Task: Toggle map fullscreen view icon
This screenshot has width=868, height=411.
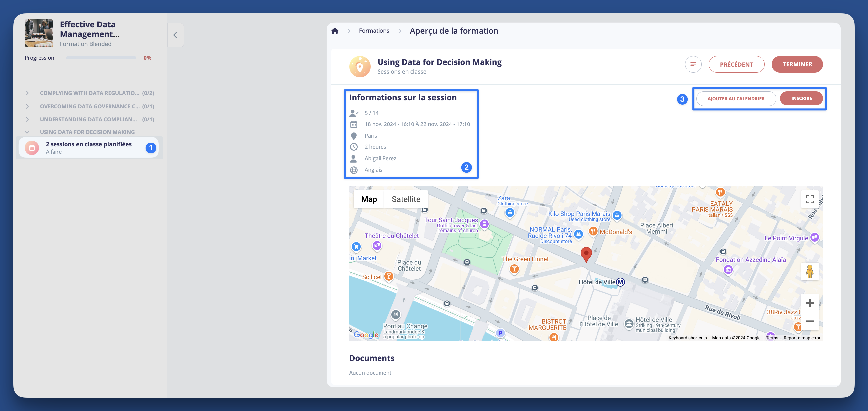Action: point(810,199)
